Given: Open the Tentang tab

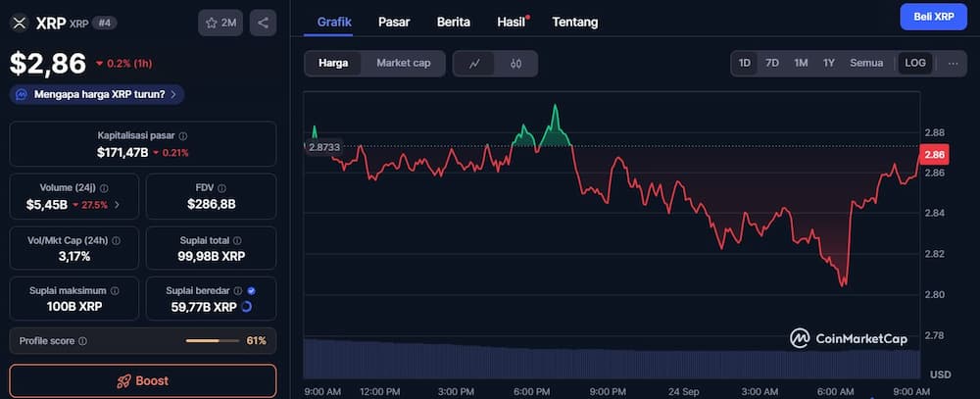Looking at the screenshot, I should (x=575, y=23).
